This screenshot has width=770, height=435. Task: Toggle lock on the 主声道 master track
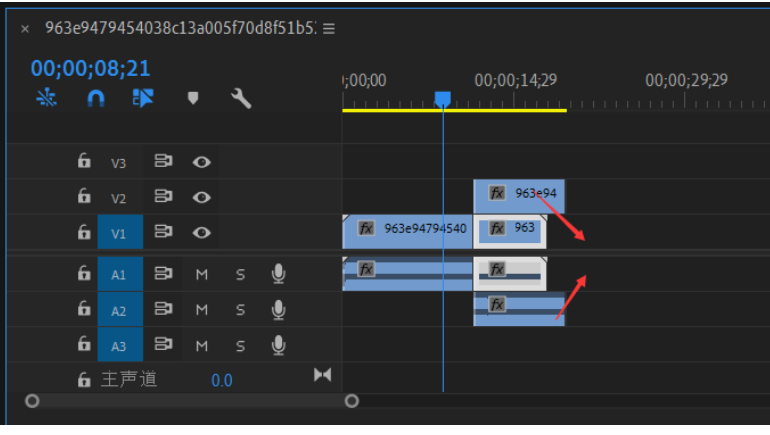tap(84, 380)
